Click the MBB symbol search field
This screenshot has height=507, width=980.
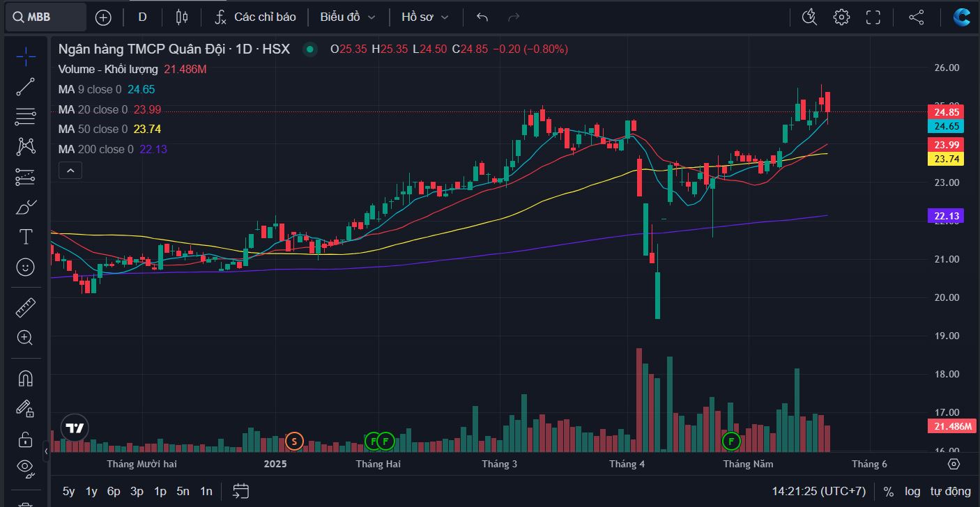tap(46, 17)
